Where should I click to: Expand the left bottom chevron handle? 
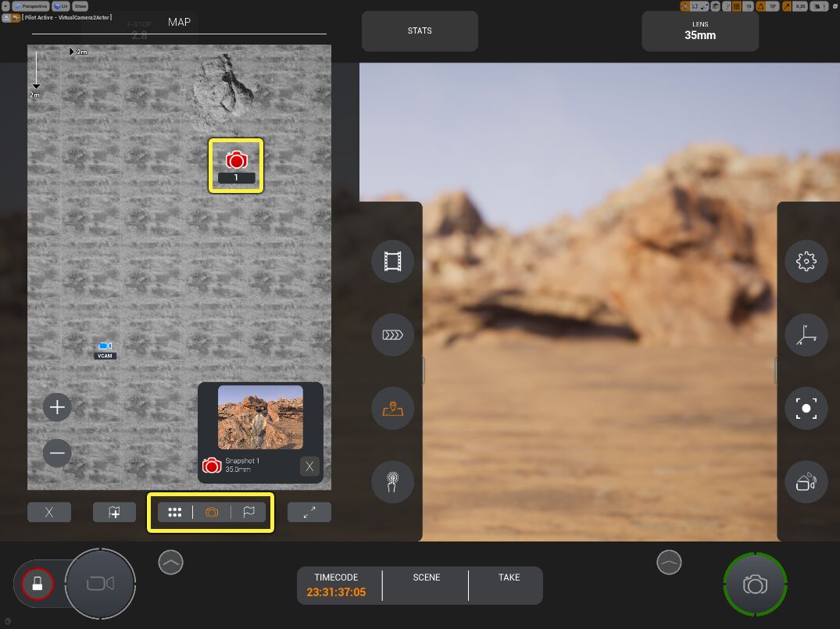(171, 562)
